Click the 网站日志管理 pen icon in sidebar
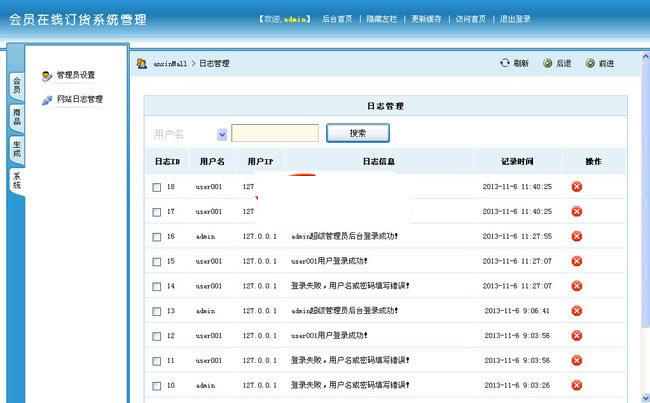Image resolution: width=650 pixels, height=403 pixels. pos(47,100)
